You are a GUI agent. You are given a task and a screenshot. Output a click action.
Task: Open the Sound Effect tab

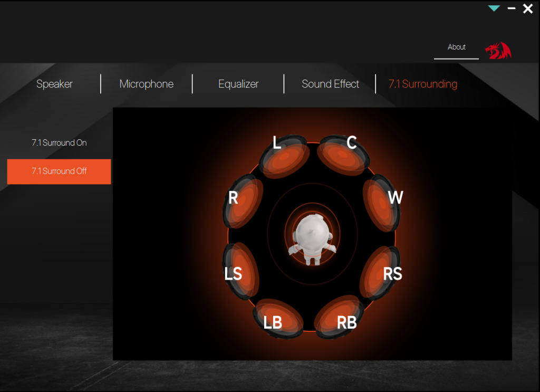(x=330, y=84)
